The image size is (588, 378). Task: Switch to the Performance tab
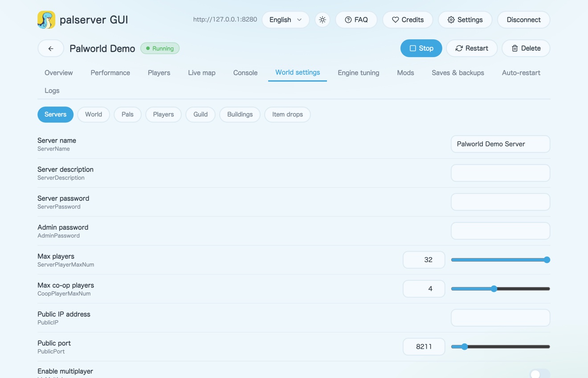tap(110, 73)
